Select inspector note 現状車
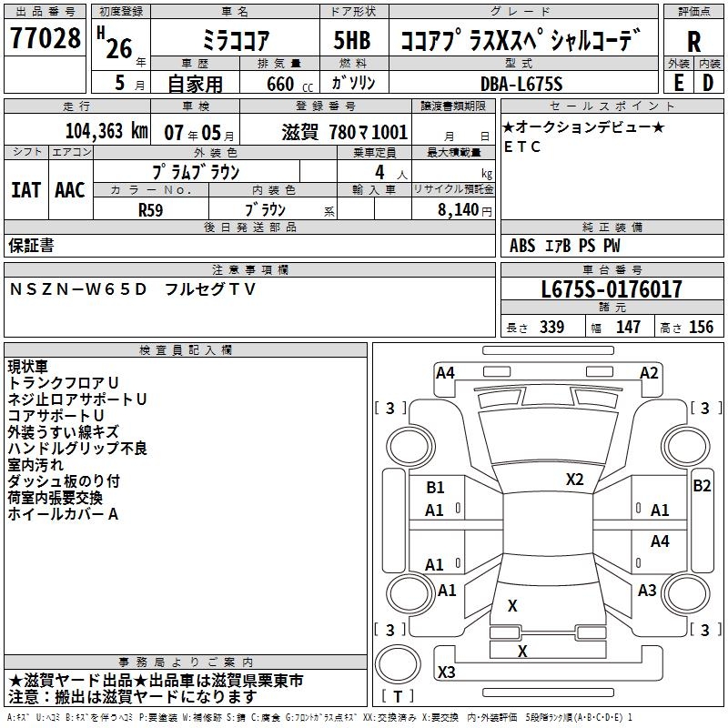This screenshot has height=728, width=728. coord(28,367)
